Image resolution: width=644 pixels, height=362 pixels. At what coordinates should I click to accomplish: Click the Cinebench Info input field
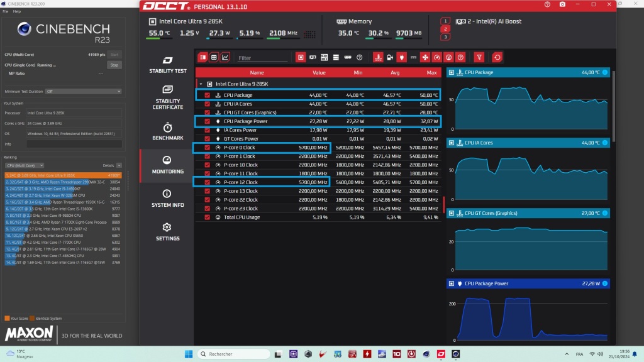coord(74,144)
